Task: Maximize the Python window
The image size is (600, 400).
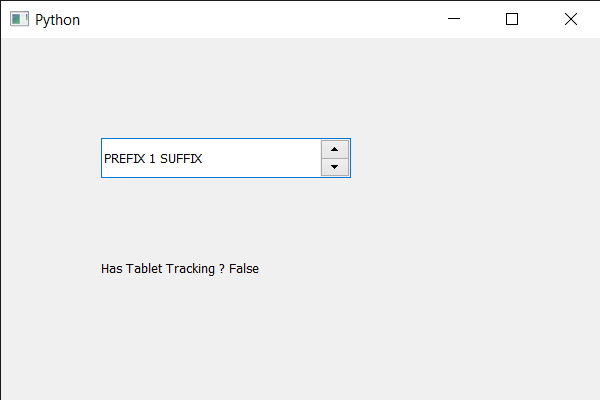Action: click(512, 19)
